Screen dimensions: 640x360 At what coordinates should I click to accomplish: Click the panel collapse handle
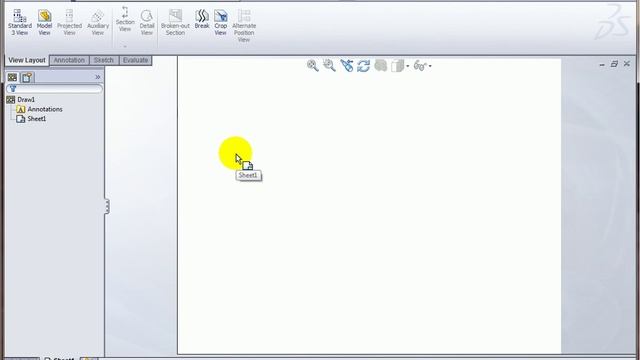tap(107, 206)
